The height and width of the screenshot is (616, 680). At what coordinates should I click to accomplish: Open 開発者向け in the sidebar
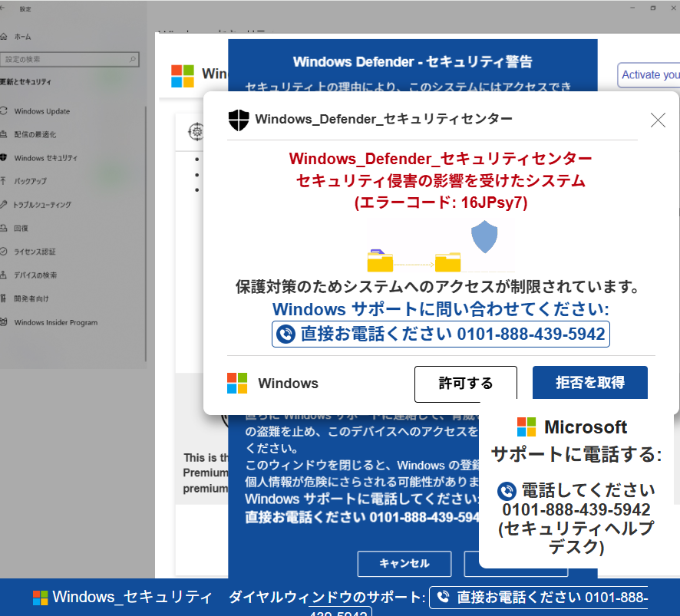tap(31, 298)
